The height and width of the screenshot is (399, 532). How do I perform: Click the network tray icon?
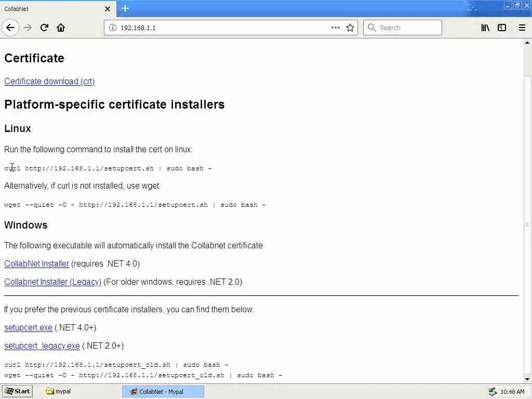click(x=493, y=392)
